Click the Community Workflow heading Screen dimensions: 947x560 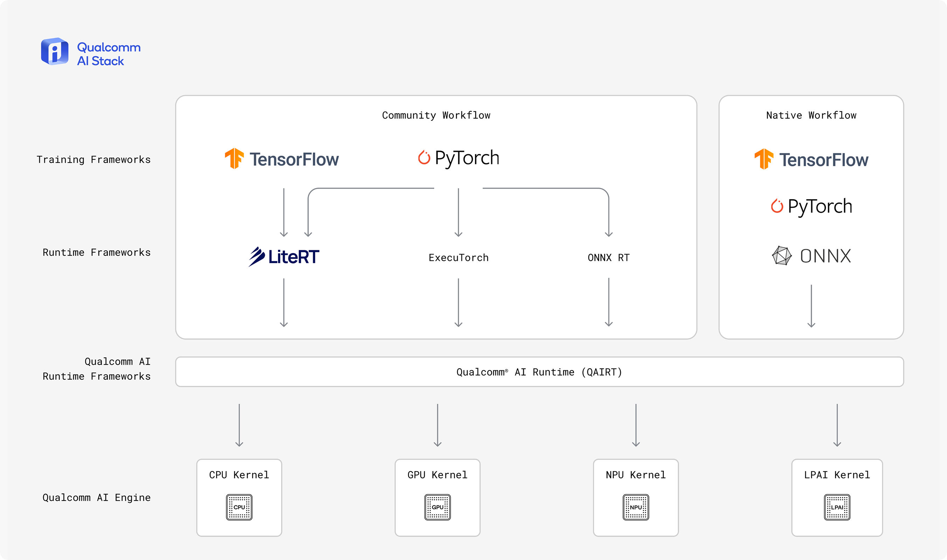(436, 115)
